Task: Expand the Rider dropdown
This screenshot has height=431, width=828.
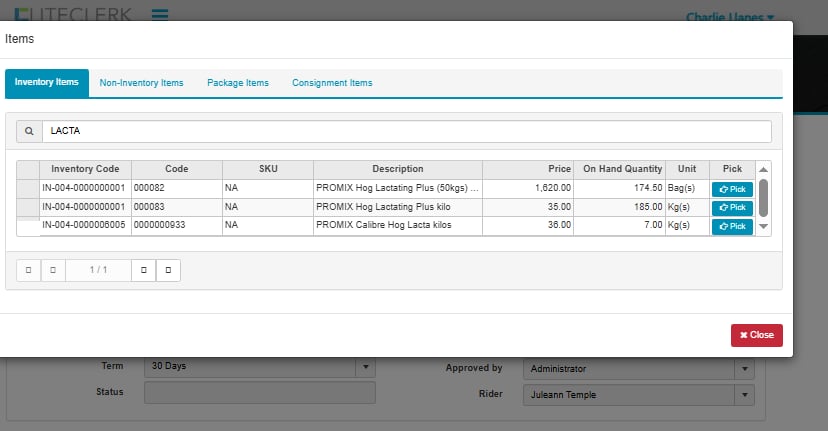Action: [744, 395]
